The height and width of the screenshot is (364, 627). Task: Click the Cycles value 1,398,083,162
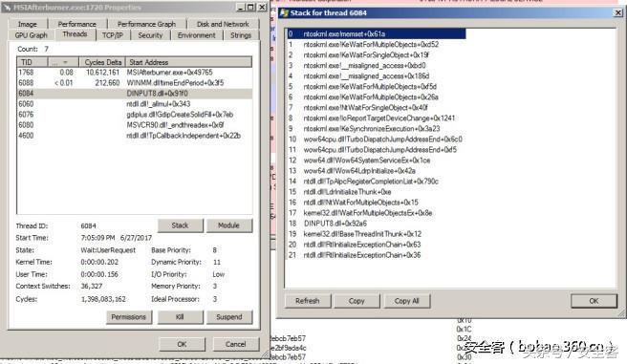[x=103, y=299]
